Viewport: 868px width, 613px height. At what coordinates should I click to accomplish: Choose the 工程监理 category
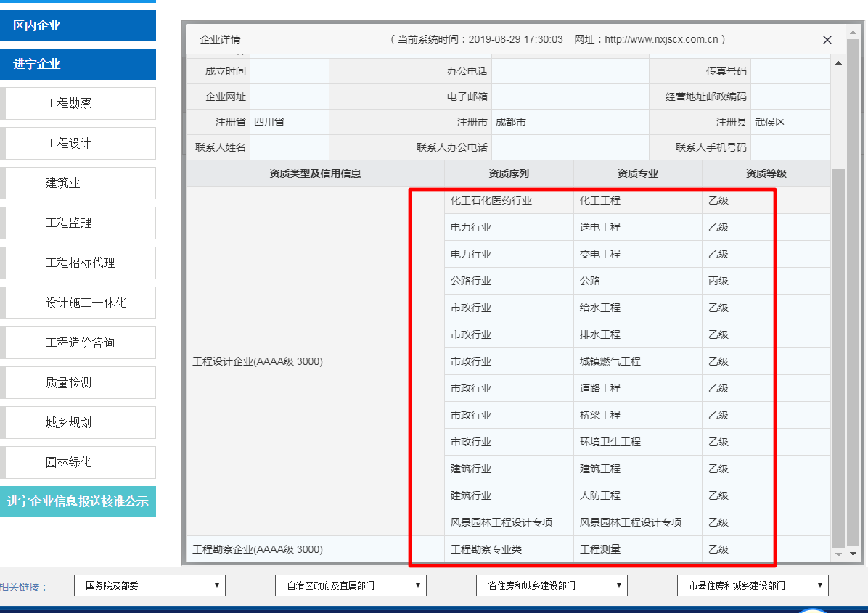coord(78,223)
